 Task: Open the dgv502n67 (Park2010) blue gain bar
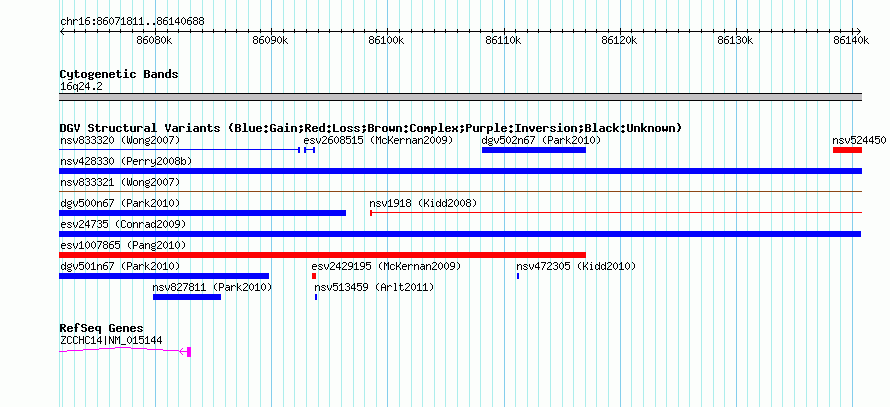tap(534, 150)
